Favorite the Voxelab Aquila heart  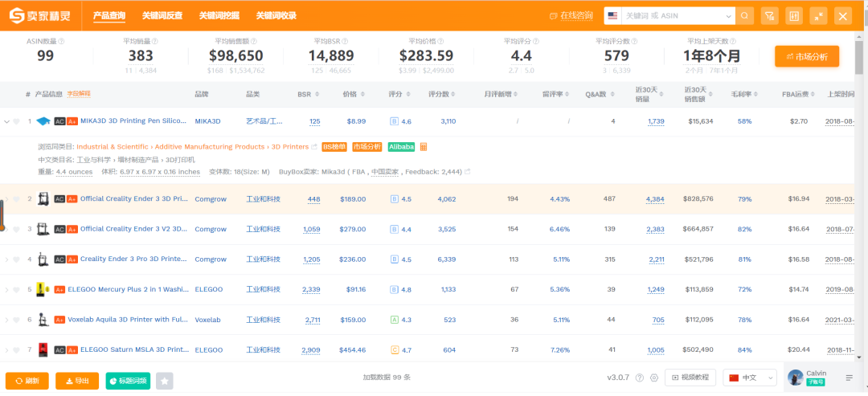(17, 320)
